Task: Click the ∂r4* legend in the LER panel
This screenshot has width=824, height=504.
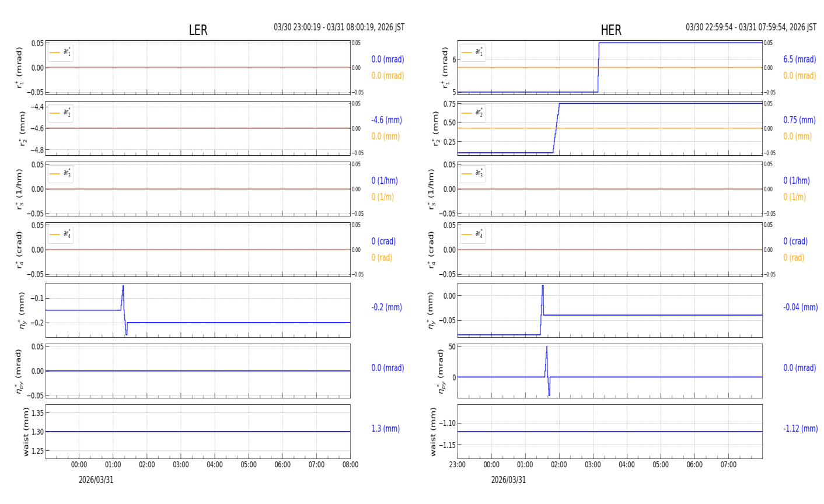Action: (x=61, y=235)
